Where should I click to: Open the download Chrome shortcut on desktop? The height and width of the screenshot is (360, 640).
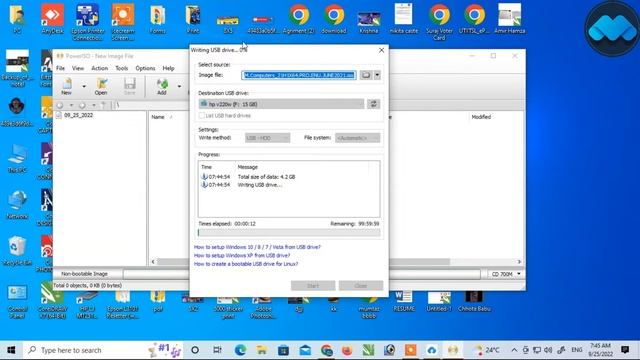pyautogui.click(x=334, y=19)
